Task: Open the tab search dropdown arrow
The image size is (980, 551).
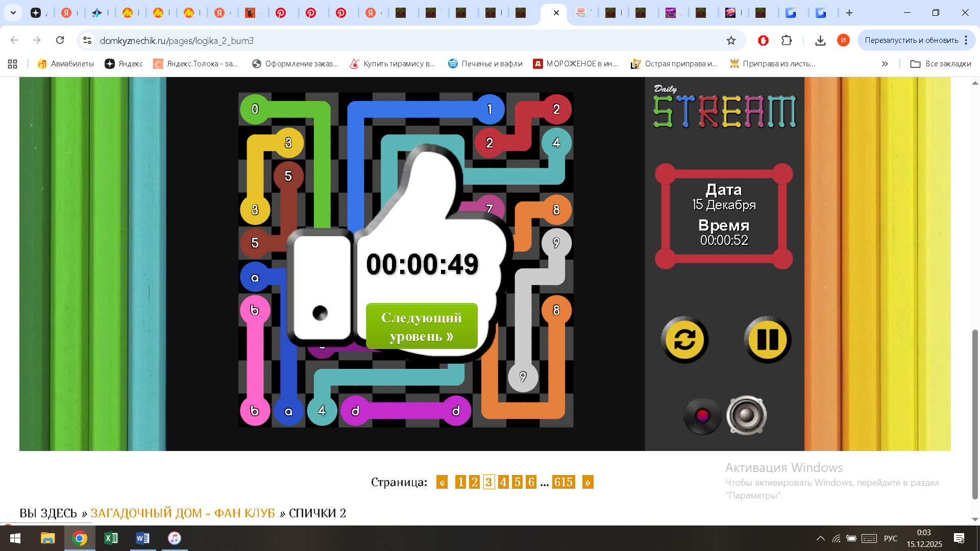Action: (x=13, y=13)
